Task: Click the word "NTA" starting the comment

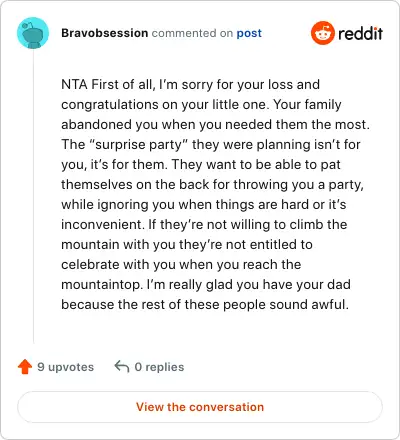Action: click(74, 84)
